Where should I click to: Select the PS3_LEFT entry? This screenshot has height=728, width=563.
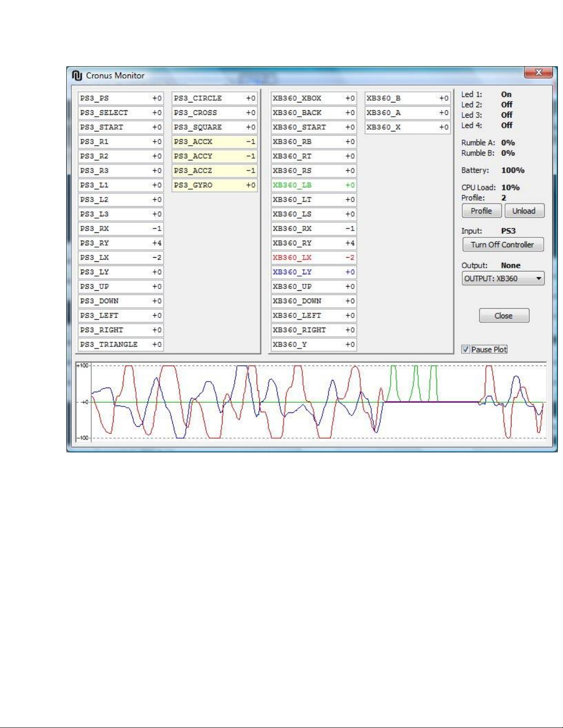(x=121, y=316)
